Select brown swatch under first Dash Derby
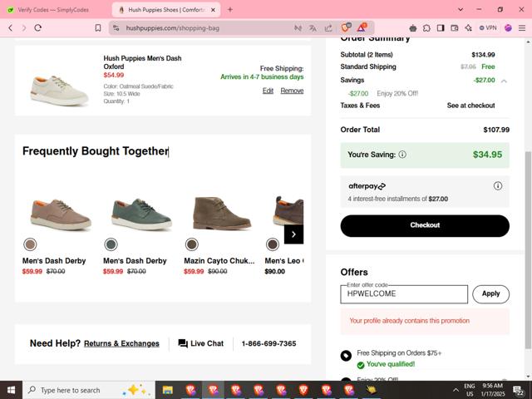The width and height of the screenshot is (532, 399). 30,244
